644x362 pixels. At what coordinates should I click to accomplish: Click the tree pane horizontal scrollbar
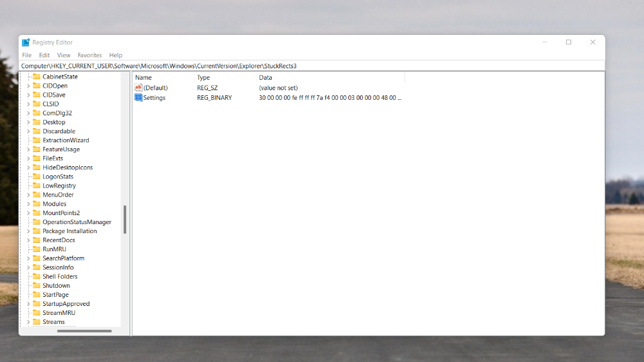pyautogui.click(x=84, y=331)
